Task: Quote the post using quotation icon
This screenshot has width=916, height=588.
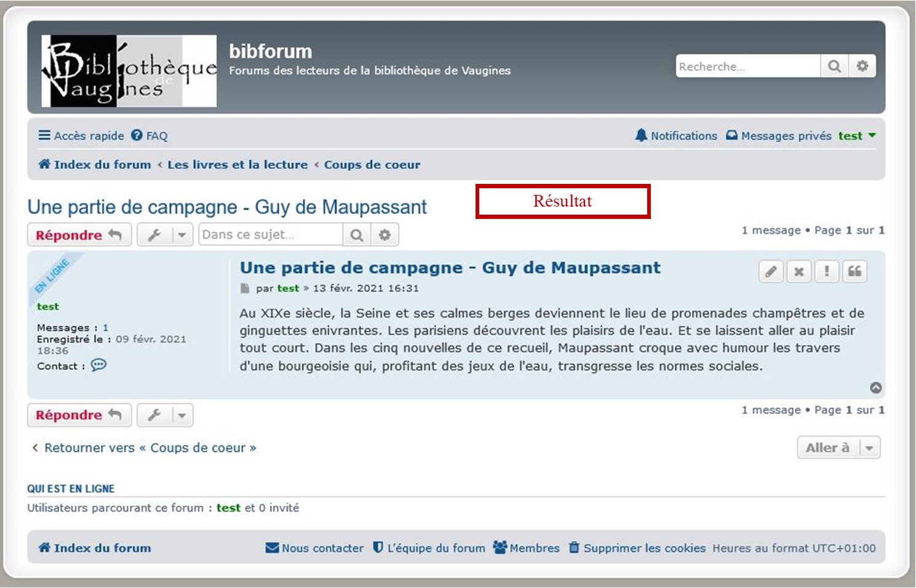Action: [855, 271]
